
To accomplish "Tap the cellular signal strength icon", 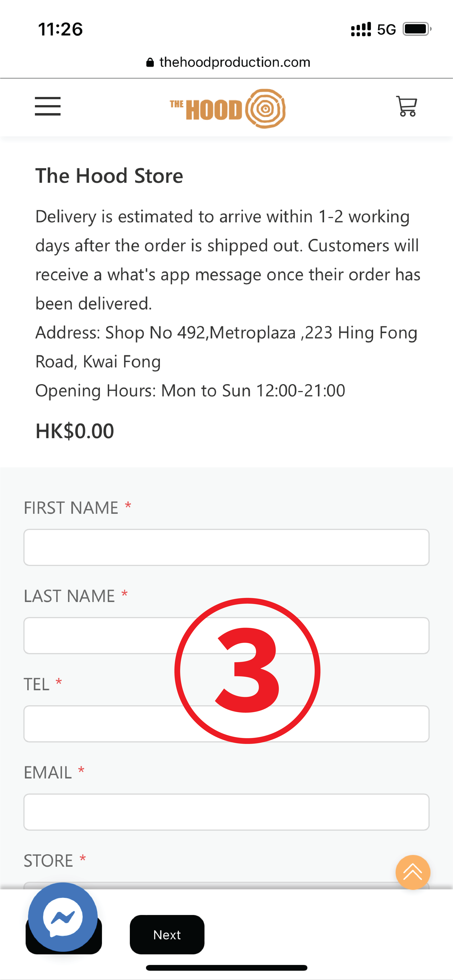I will click(361, 29).
